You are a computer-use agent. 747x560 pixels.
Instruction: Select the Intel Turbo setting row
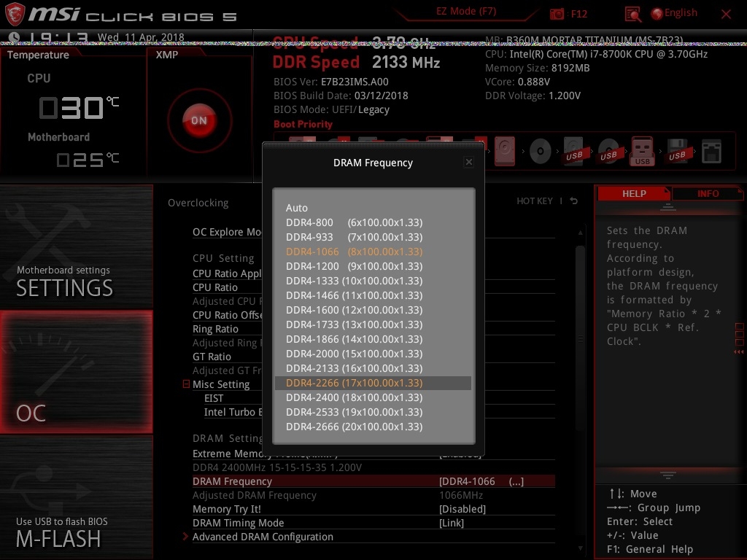coord(233,412)
